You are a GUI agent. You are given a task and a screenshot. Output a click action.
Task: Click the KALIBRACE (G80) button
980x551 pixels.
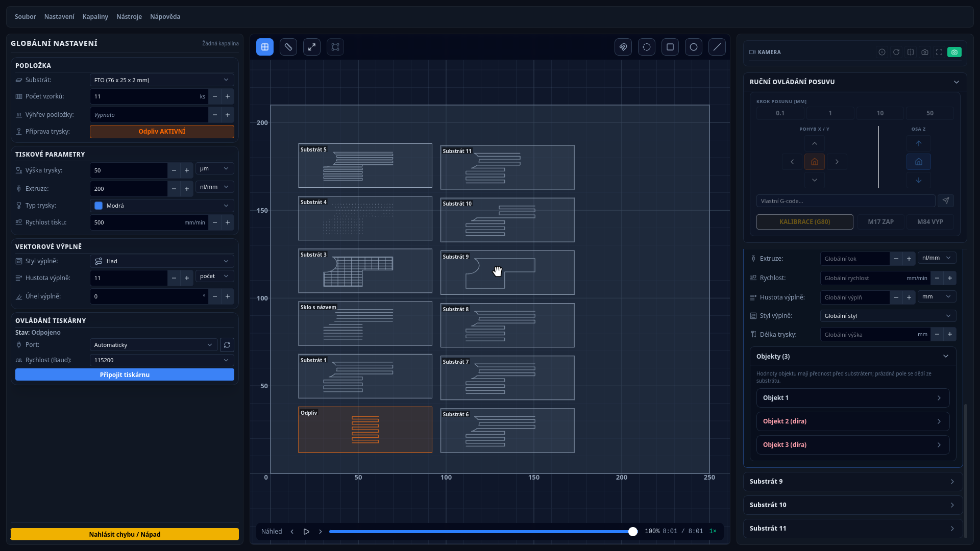click(804, 222)
